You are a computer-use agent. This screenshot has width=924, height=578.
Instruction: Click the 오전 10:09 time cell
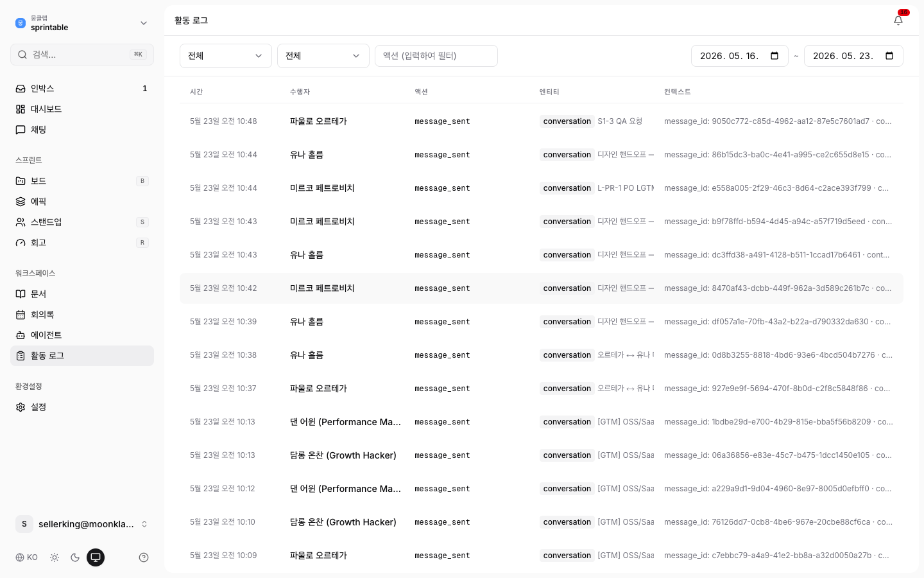[x=223, y=556]
